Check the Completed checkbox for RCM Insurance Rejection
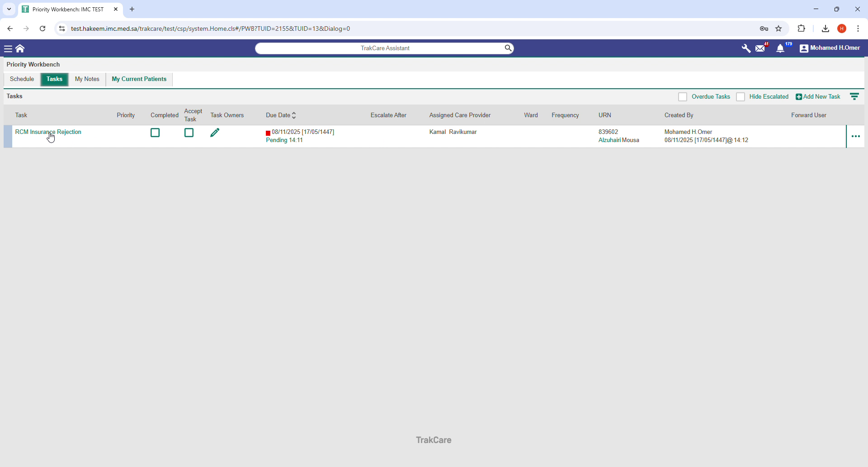Screen dimensions: 868x467 [155, 133]
